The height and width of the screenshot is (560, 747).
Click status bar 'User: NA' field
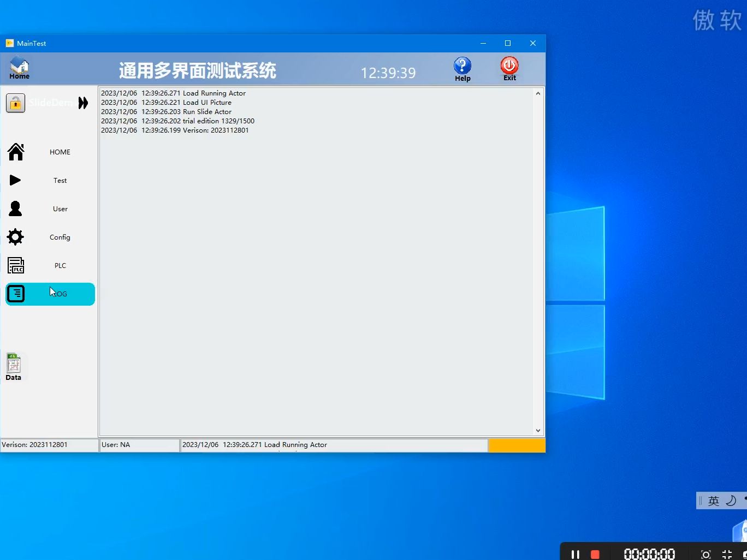(139, 445)
